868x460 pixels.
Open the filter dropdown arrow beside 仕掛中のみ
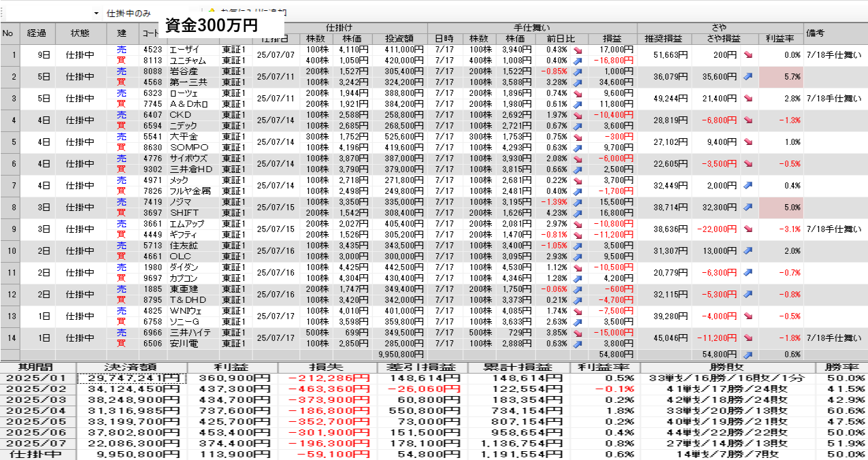pyautogui.click(x=96, y=13)
